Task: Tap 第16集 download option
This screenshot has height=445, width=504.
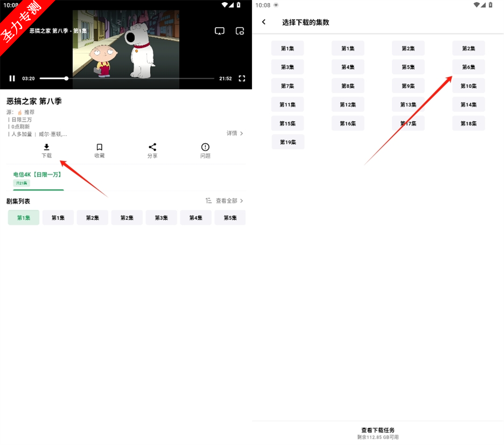Action: click(x=348, y=123)
